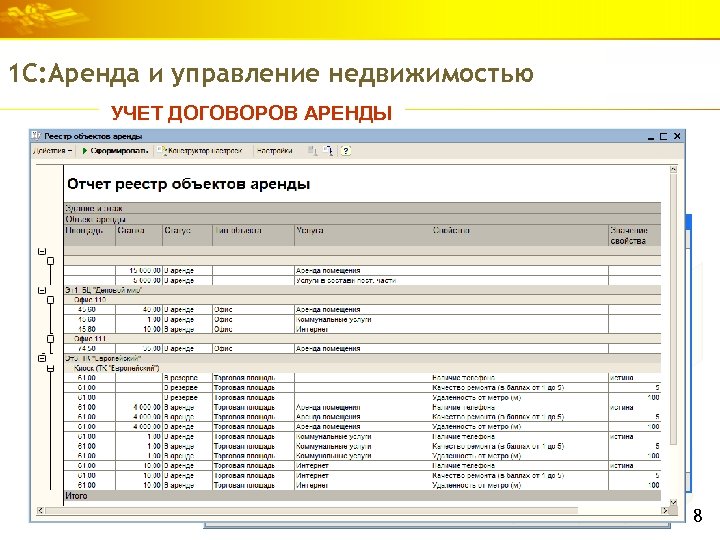Select the Киоск (ТК "Европейский") row label

pyautogui.click(x=117, y=368)
